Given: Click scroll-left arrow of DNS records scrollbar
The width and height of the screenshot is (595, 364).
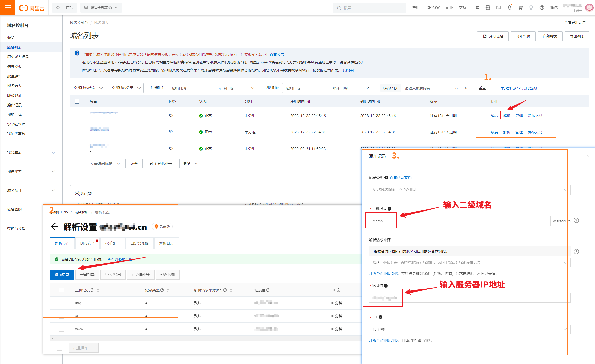Looking at the screenshot, I should [53, 338].
